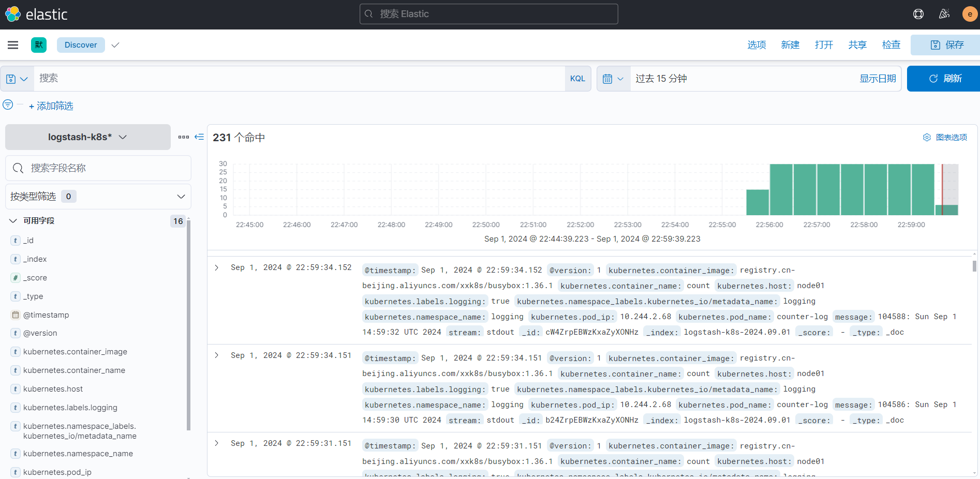Click the global Elastic search field
Viewport: 980px width, 479px height.
pos(489,14)
